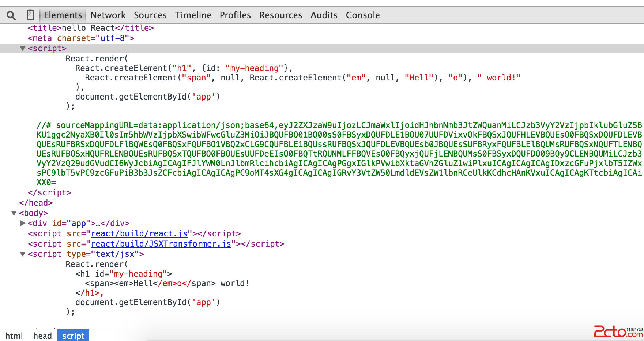Expand the div id="app" node

point(23,223)
